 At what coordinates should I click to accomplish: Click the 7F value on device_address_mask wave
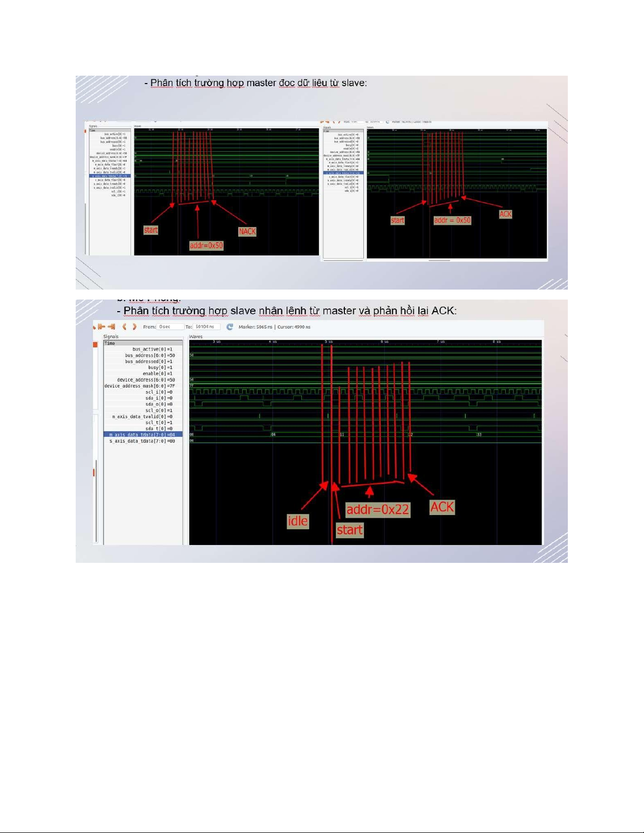click(x=192, y=386)
